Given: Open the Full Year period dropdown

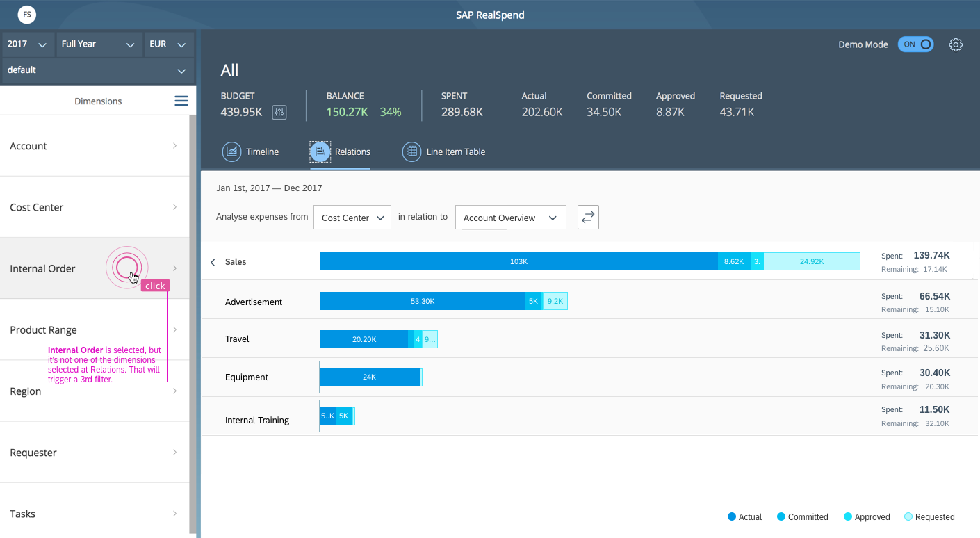Looking at the screenshot, I should [x=98, y=44].
